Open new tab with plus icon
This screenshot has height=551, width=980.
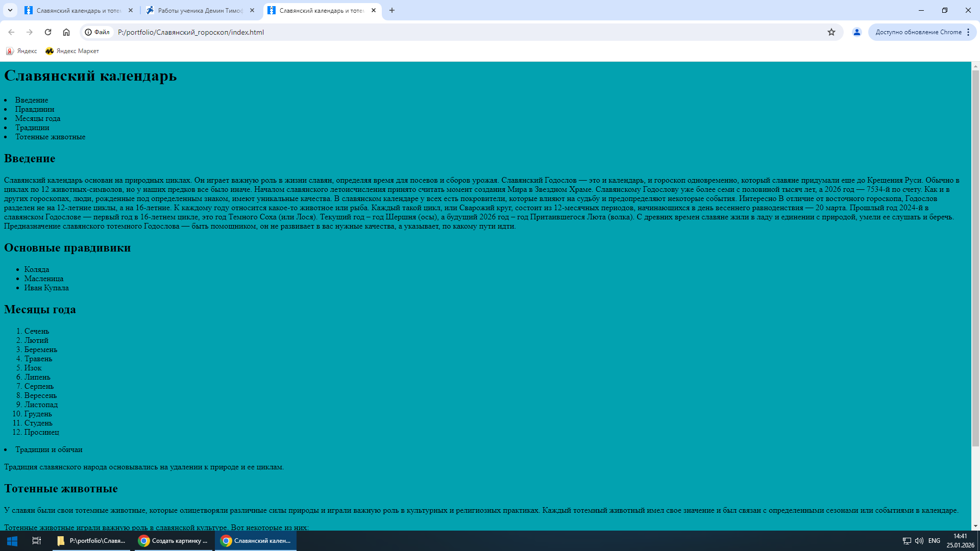click(392, 10)
